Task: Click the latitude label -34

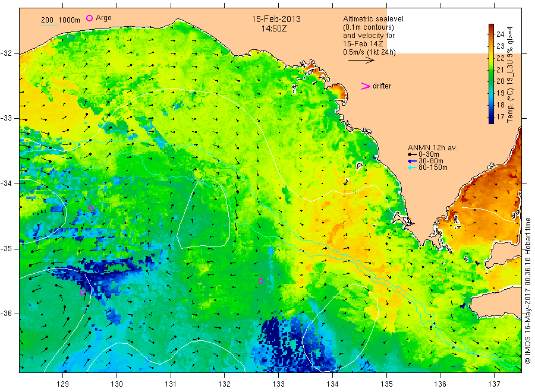Action: coord(7,184)
